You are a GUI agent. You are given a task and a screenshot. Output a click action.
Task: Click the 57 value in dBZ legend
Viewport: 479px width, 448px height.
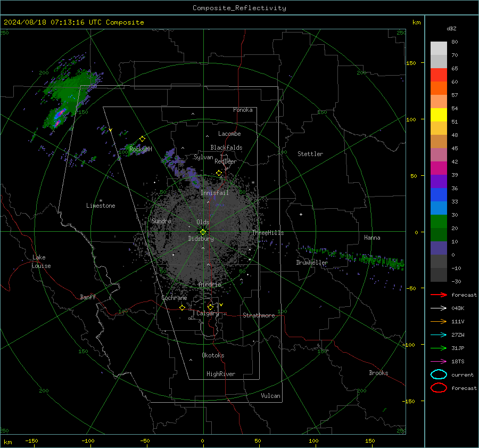tap(455, 95)
